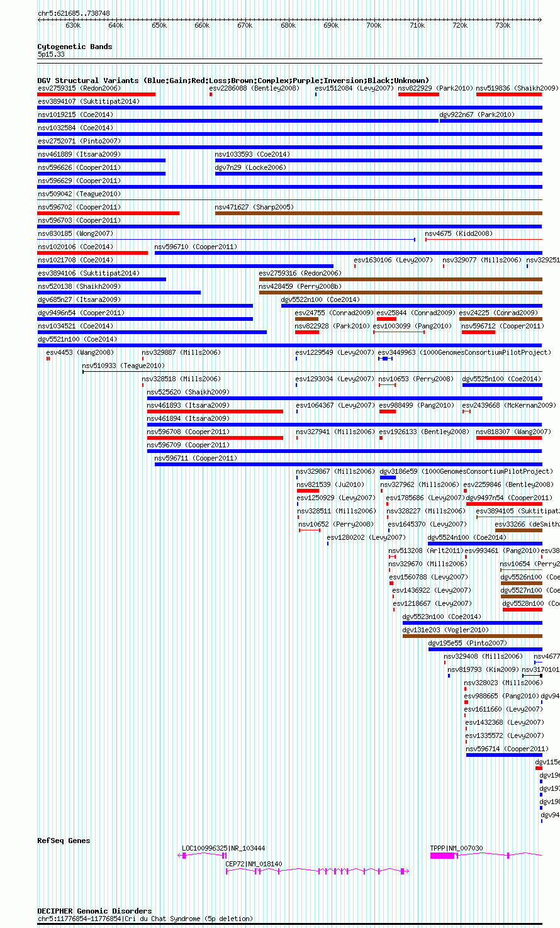Select nsv596711 (Cooper2011) label
This screenshot has width=560, height=928.
(196, 459)
